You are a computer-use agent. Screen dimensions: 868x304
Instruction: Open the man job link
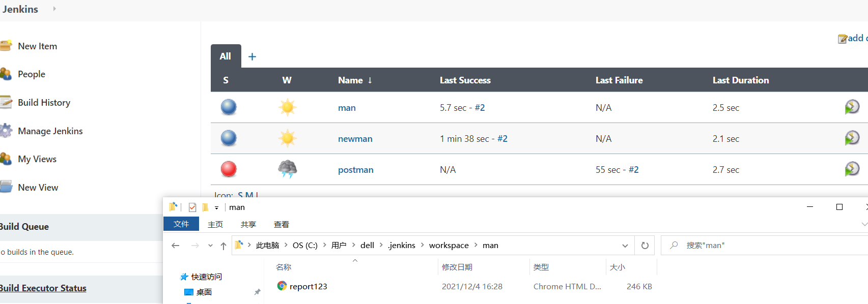click(x=347, y=108)
